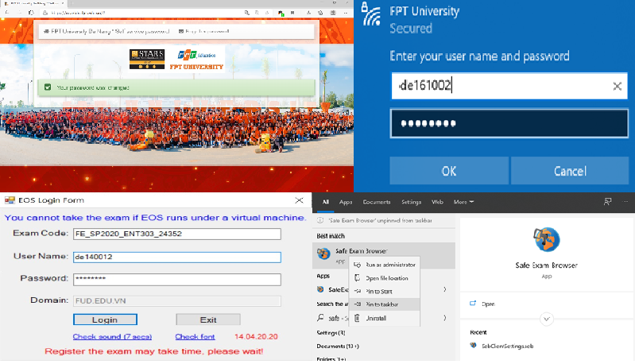Image resolution: width=635 pixels, height=364 pixels.
Task: Open recent file SebClientSettings.seb
Action: 501,346
